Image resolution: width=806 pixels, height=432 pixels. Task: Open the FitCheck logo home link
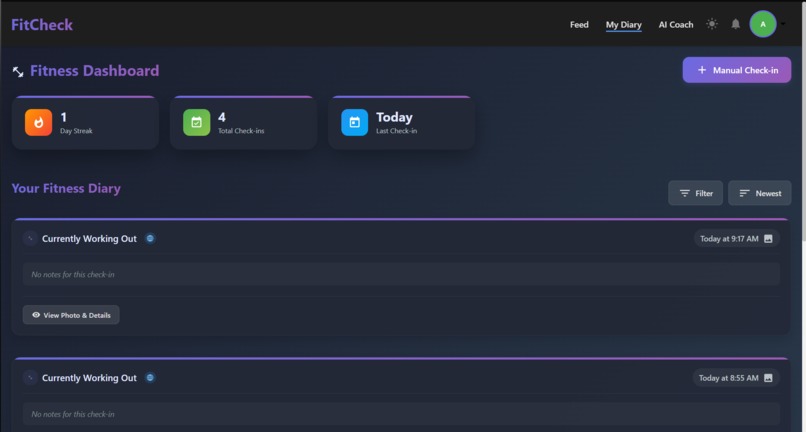(x=42, y=25)
